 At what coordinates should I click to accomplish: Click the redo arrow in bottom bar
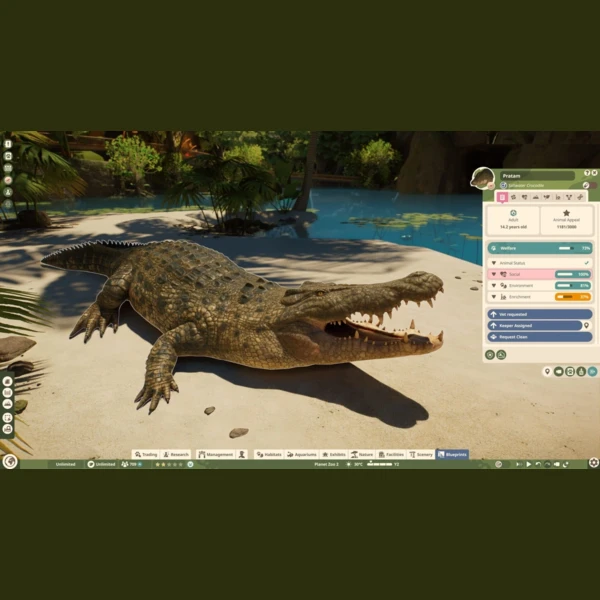(x=547, y=464)
